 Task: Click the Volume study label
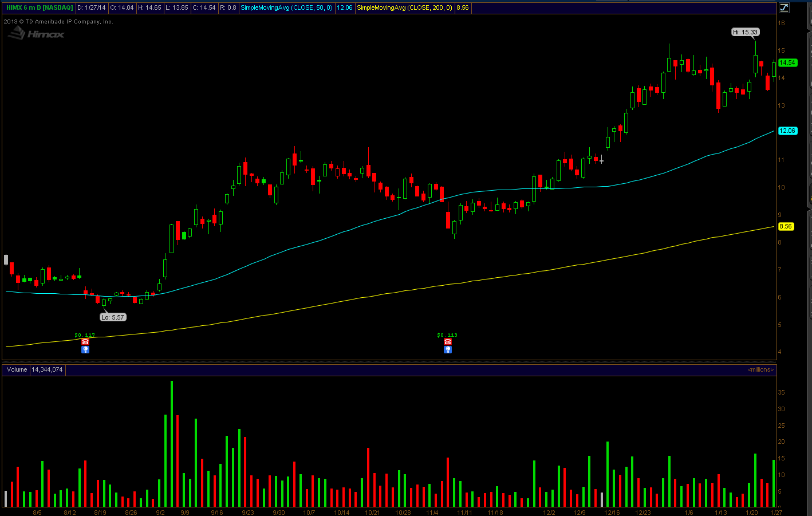(17, 369)
